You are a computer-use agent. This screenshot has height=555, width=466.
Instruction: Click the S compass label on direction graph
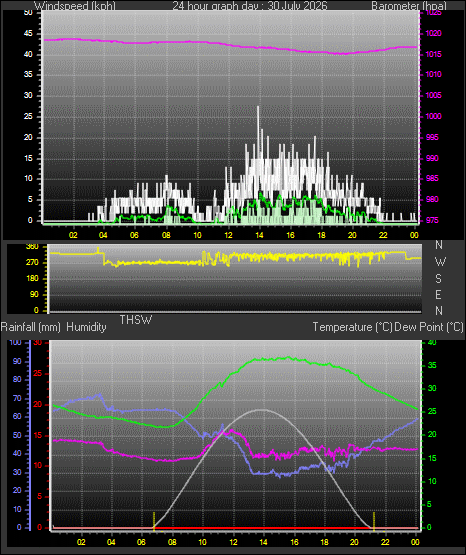tap(438, 279)
